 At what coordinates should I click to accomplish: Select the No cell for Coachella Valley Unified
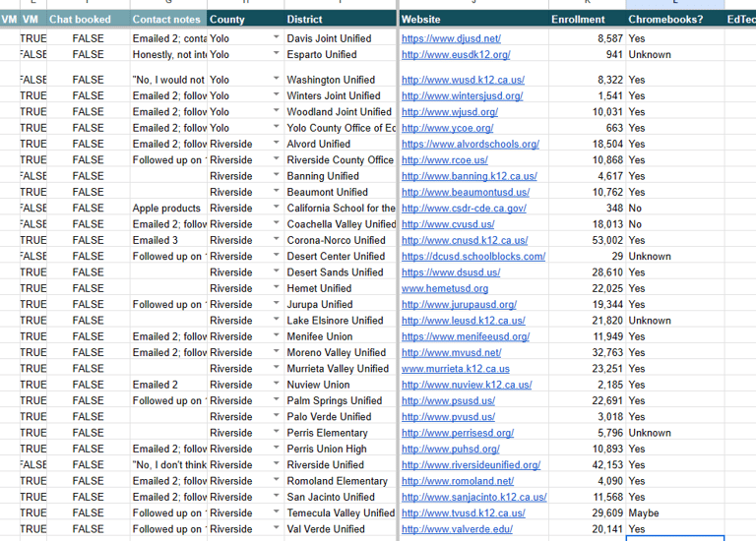(675, 224)
